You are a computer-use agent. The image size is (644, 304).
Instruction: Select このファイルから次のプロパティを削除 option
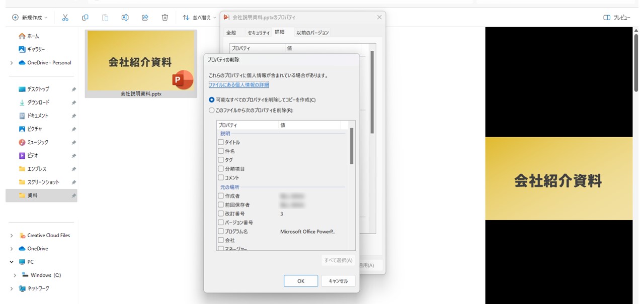click(251, 110)
